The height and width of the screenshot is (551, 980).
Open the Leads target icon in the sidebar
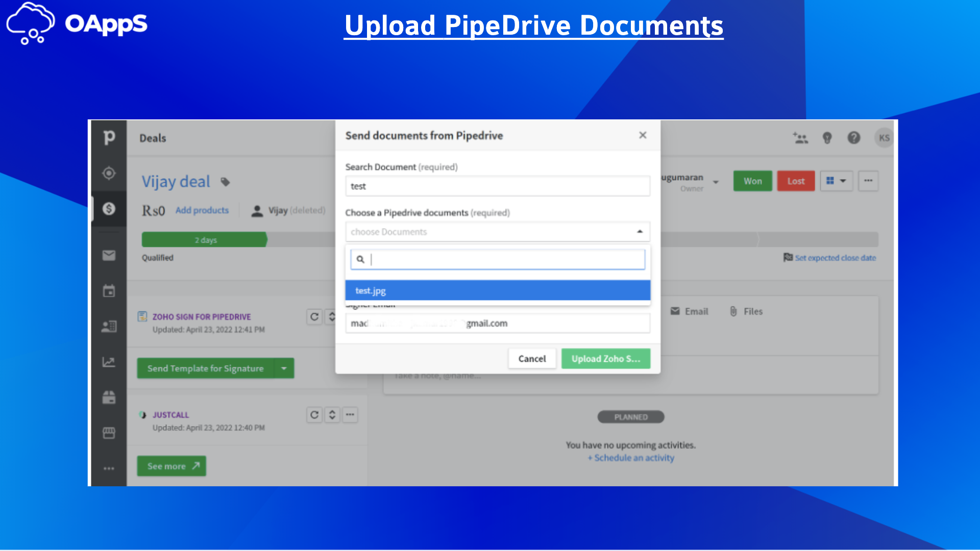coord(109,173)
